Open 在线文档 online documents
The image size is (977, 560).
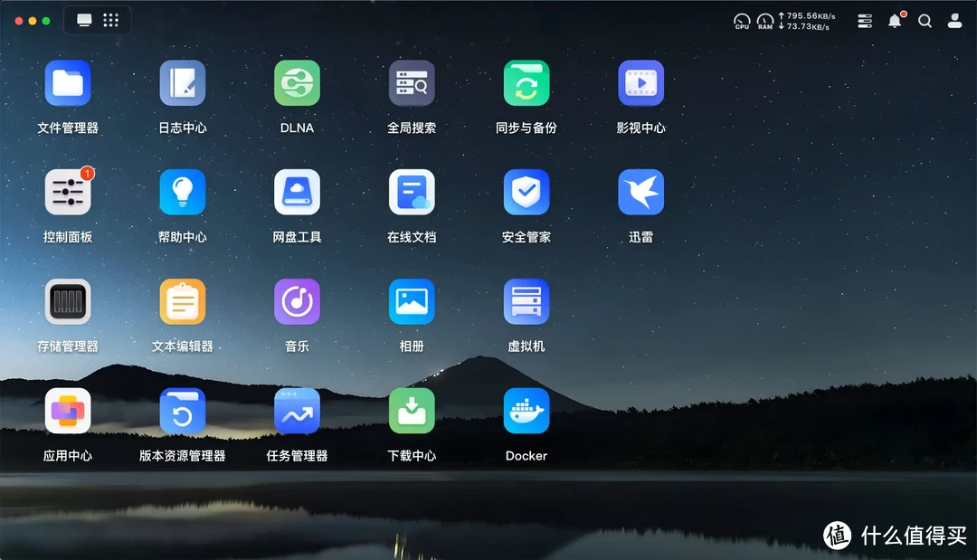click(412, 193)
